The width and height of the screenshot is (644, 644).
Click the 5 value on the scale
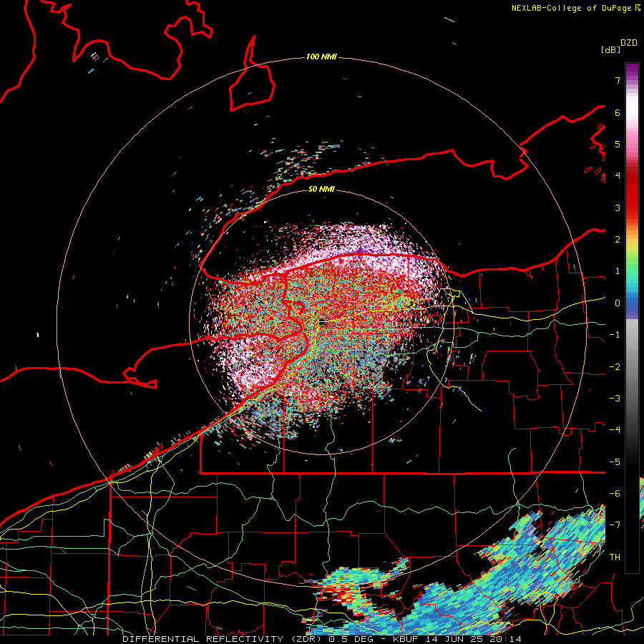[x=618, y=144]
